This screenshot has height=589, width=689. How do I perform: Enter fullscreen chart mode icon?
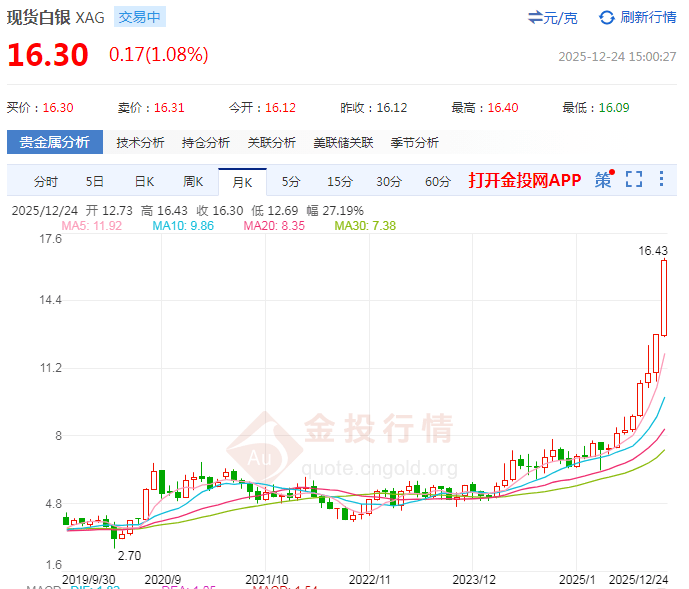pos(633,180)
